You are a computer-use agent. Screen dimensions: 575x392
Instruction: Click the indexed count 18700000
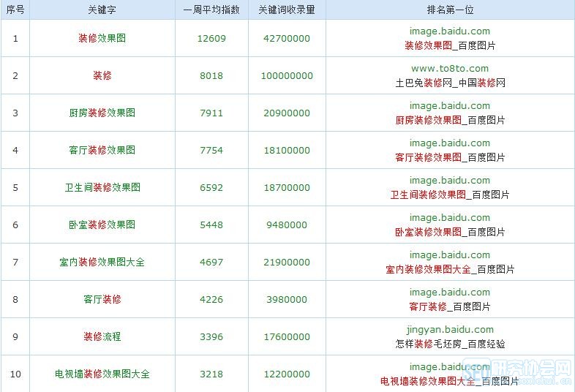click(287, 188)
